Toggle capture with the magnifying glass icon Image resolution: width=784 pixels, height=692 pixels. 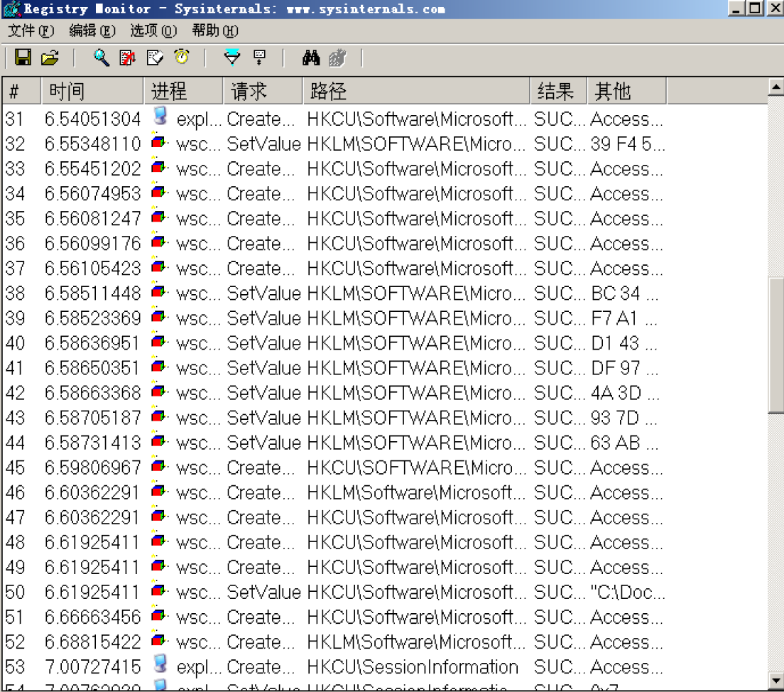point(102,58)
